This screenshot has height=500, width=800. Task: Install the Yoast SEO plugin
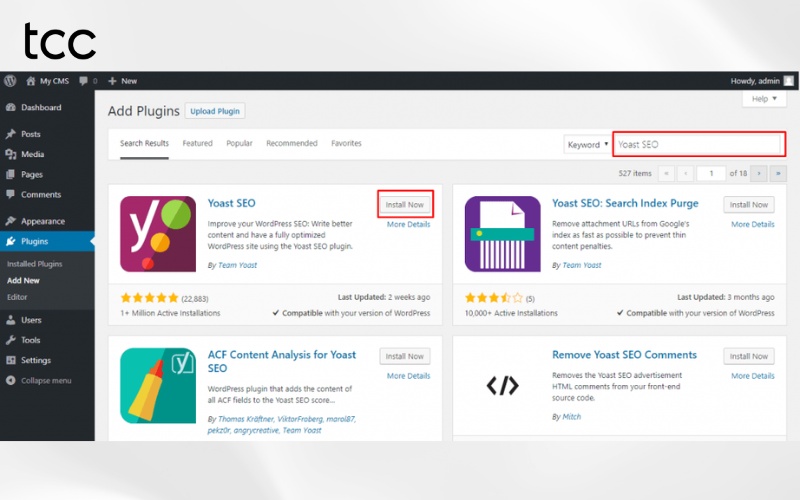(x=405, y=205)
